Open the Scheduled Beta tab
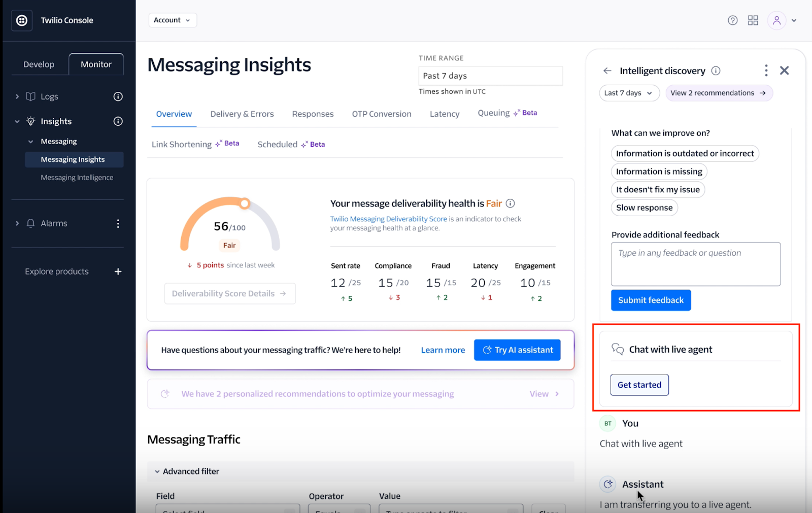 pyautogui.click(x=291, y=145)
